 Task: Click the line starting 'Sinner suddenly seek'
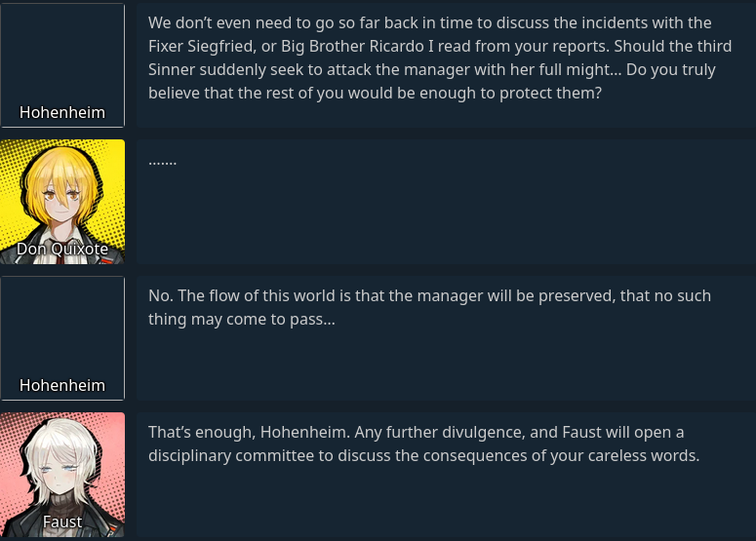coord(431,69)
